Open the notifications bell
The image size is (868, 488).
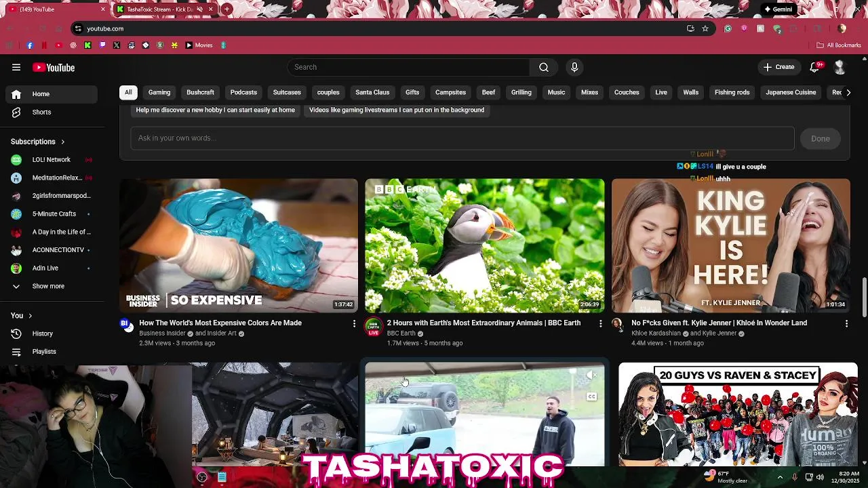(x=816, y=67)
